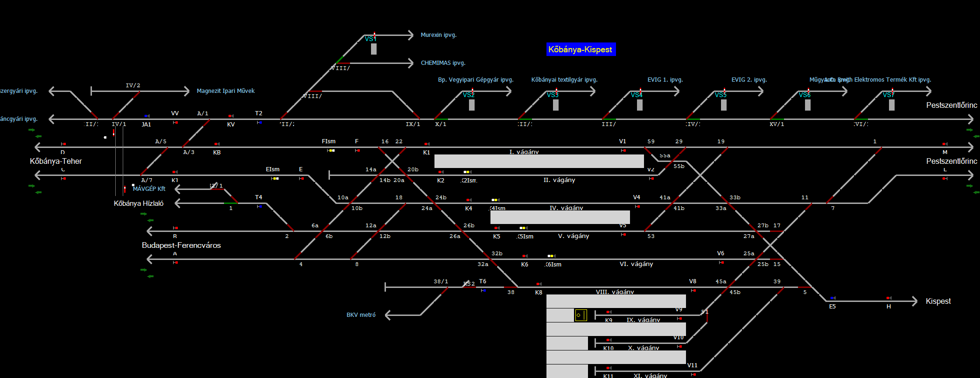Image resolution: width=980 pixels, height=378 pixels.
Task: Click the blue E5 signal near Kispest
Action: [833, 298]
